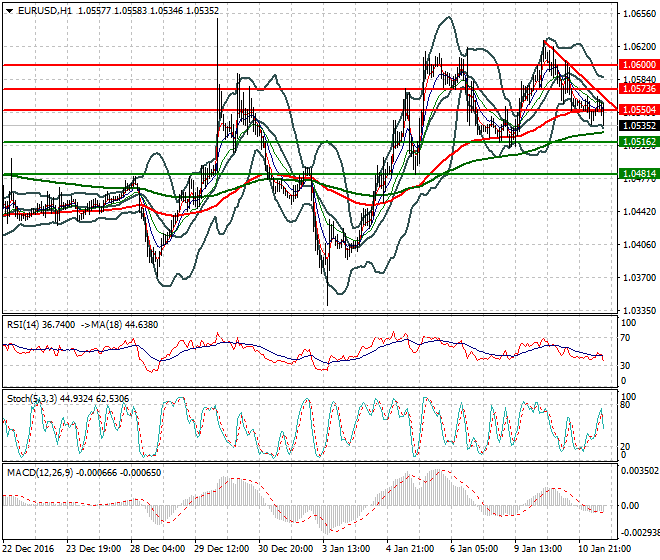Click the RSI 70 level scale label
660x560 pixels.
(x=625, y=338)
